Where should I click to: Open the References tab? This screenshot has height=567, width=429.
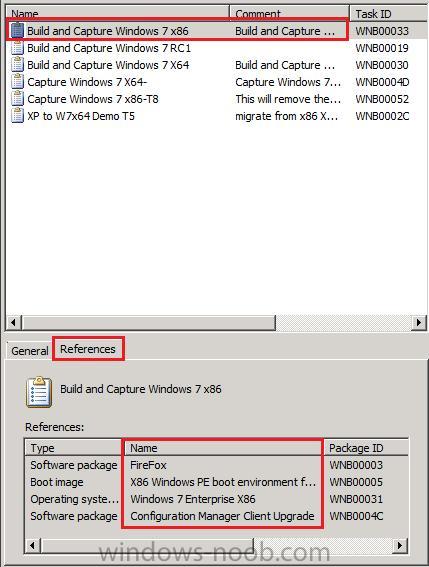(88, 349)
